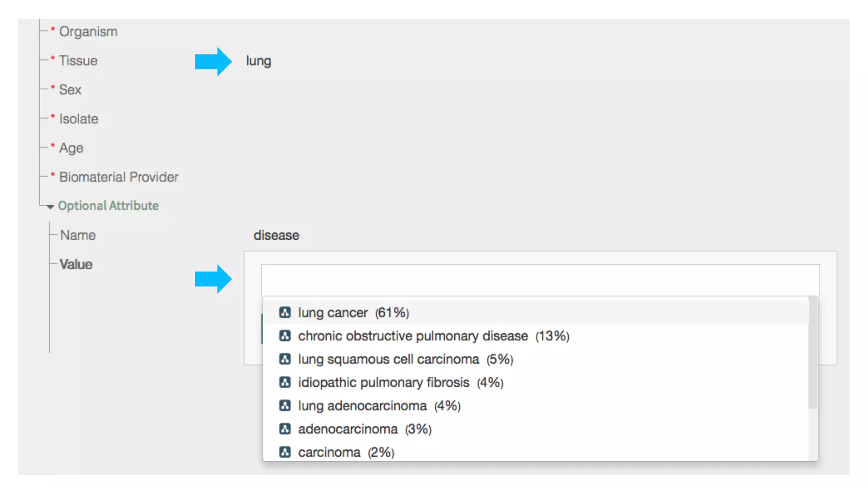Screen dimensions: 868x488
Task: Select the Biomaterial Provider attribute
Action: click(x=119, y=177)
